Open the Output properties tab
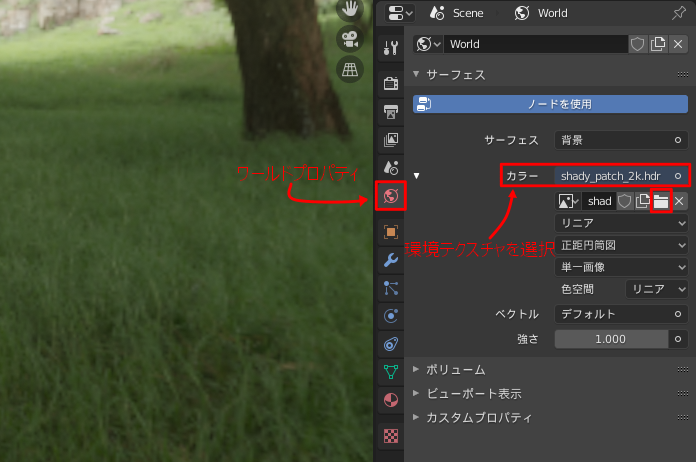This screenshot has width=696, height=462. pyautogui.click(x=391, y=112)
